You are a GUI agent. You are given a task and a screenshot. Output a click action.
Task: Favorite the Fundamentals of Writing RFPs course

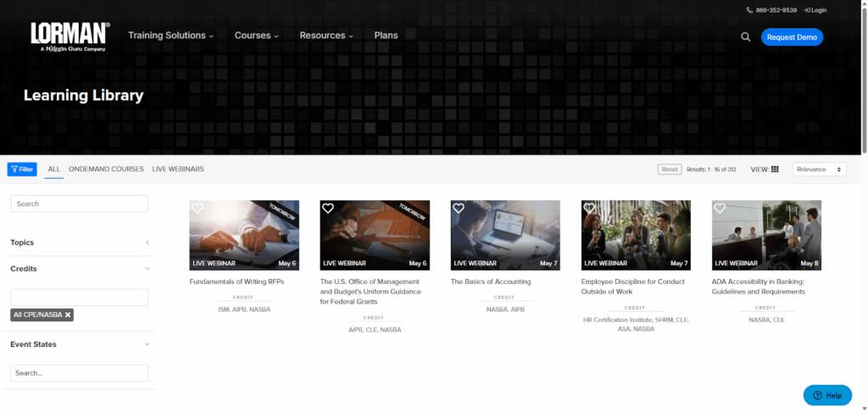click(x=198, y=209)
